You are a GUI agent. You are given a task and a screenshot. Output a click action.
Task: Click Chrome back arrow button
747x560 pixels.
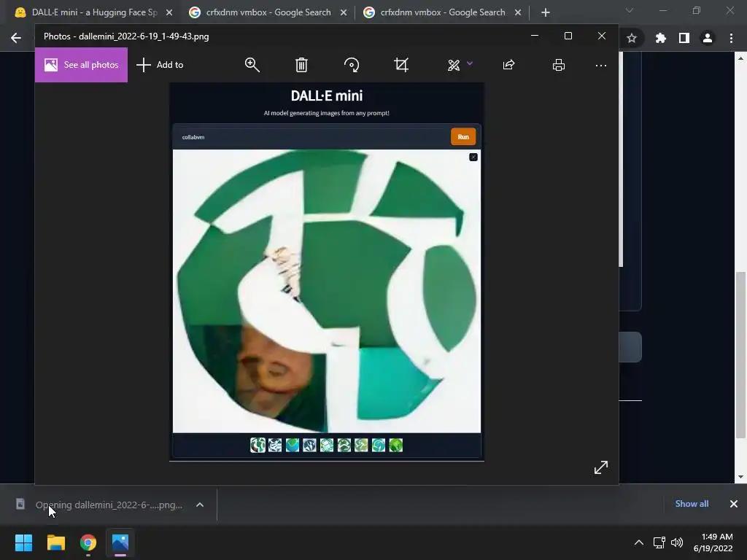(x=16, y=38)
